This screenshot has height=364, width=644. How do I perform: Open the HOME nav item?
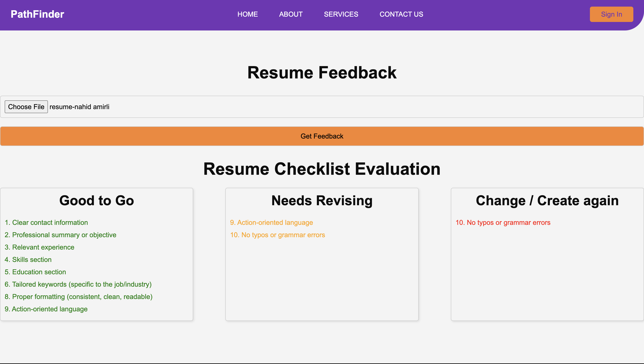point(247,14)
